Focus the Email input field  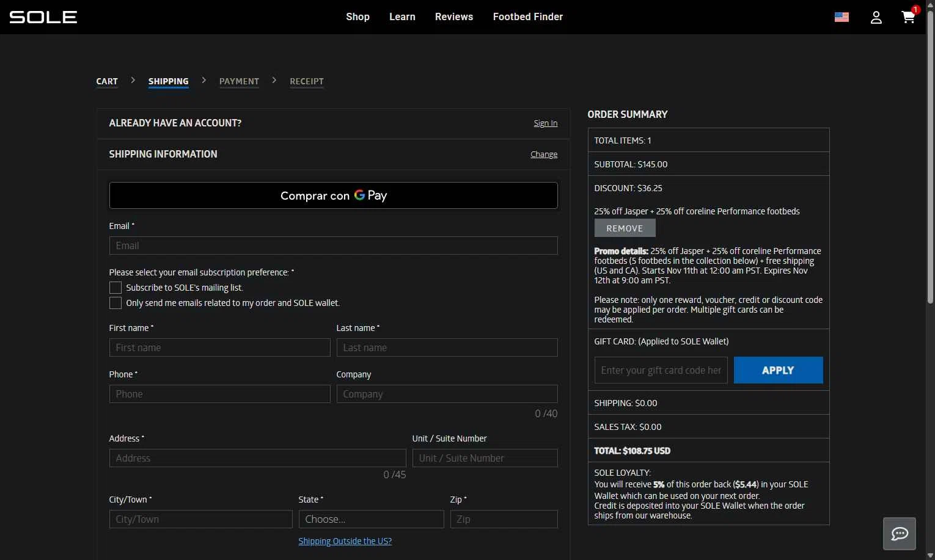(x=334, y=245)
